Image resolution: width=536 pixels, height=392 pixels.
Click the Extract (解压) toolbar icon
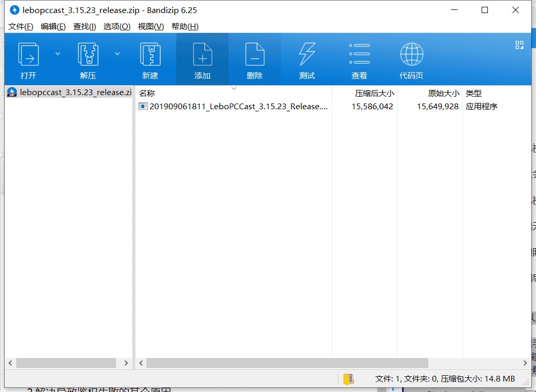[88, 54]
